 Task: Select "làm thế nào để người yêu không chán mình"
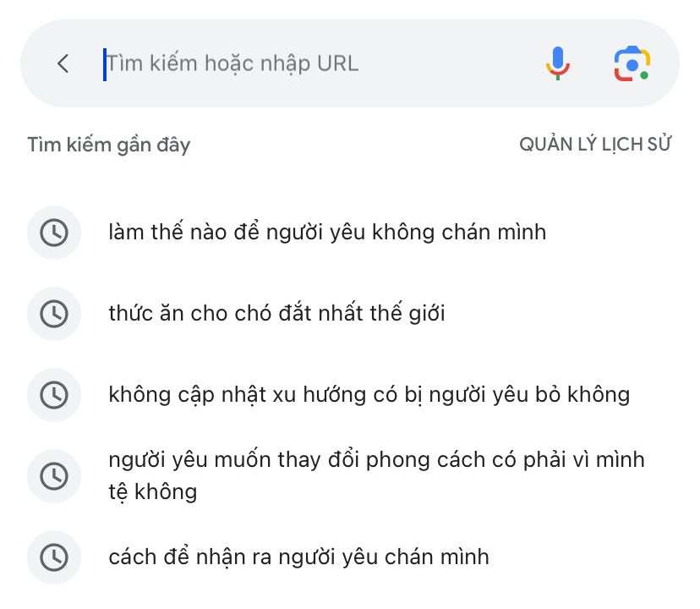point(327,233)
